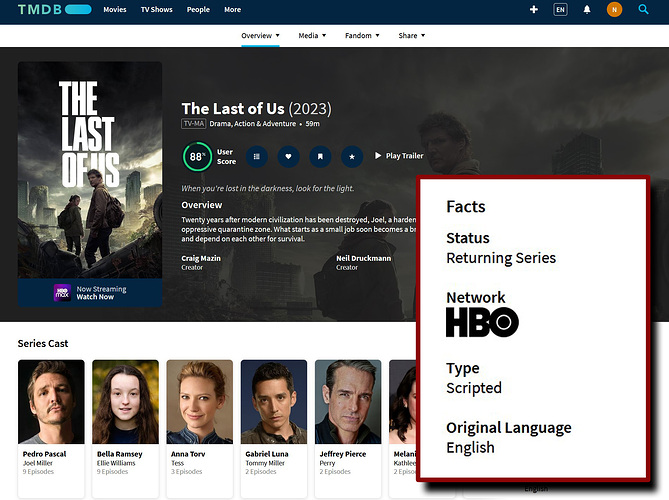Screen dimensions: 669x500
Task: Click the Add to list icon
Action: pyautogui.click(x=257, y=157)
